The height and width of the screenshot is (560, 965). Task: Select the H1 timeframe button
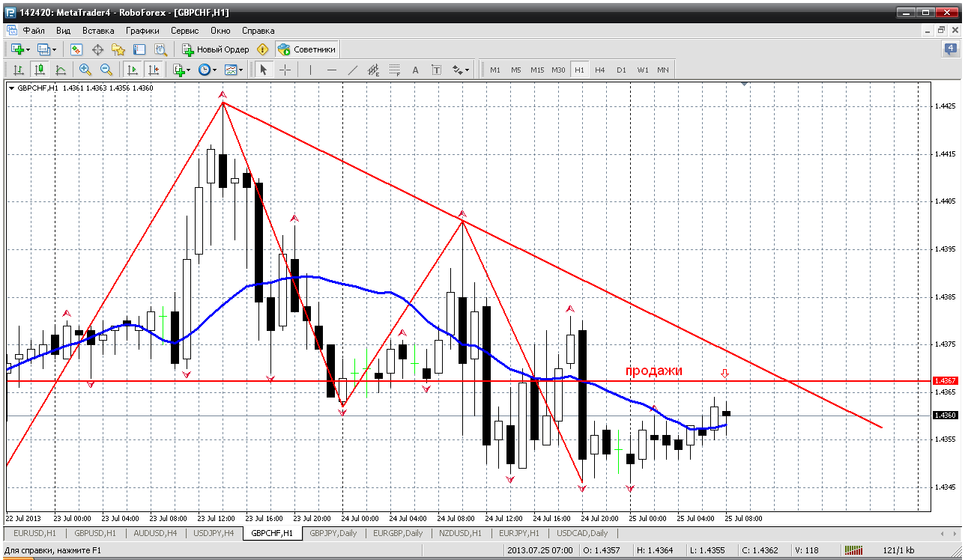pos(579,70)
